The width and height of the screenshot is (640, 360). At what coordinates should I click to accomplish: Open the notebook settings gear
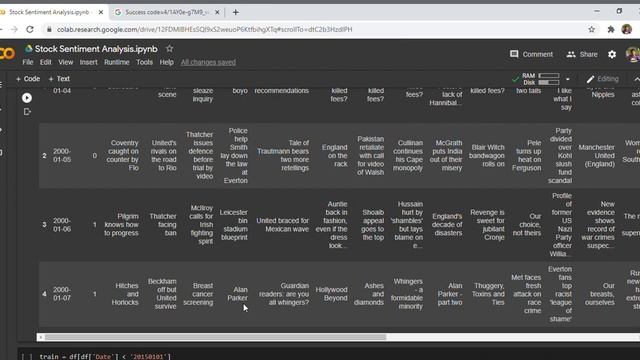(612, 54)
